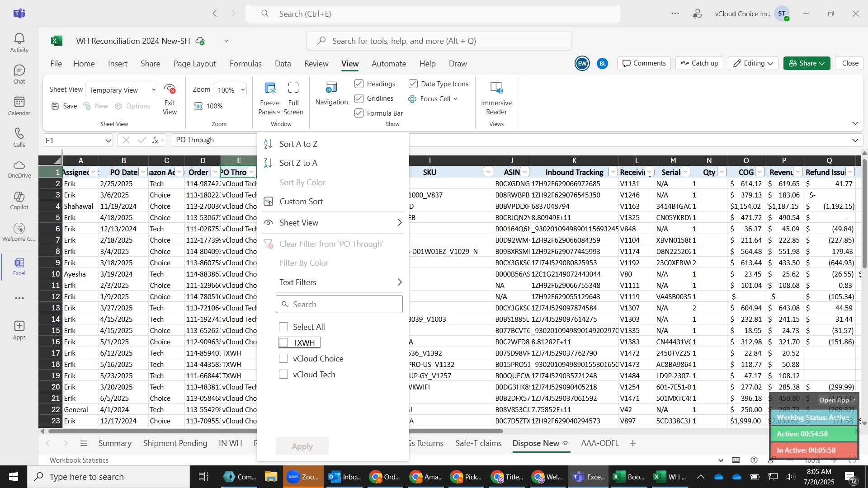Click the BL collaborator avatar
This screenshot has height=488, width=868.
point(602,64)
